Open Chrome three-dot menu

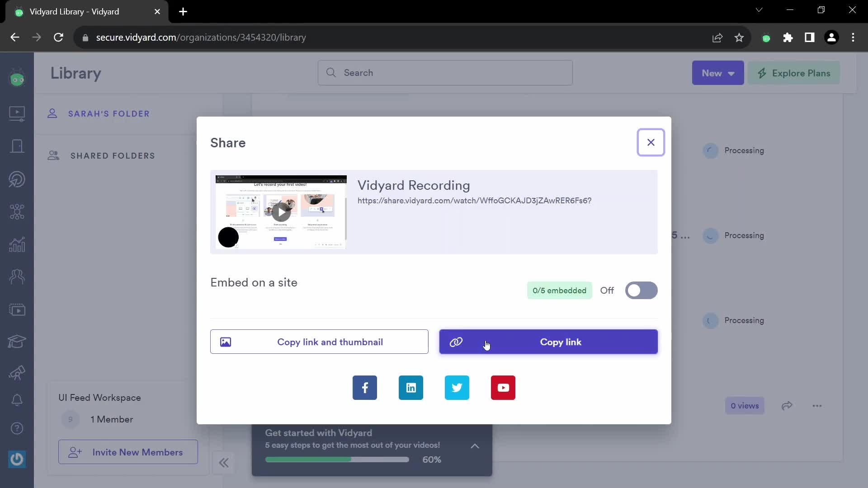click(x=853, y=38)
